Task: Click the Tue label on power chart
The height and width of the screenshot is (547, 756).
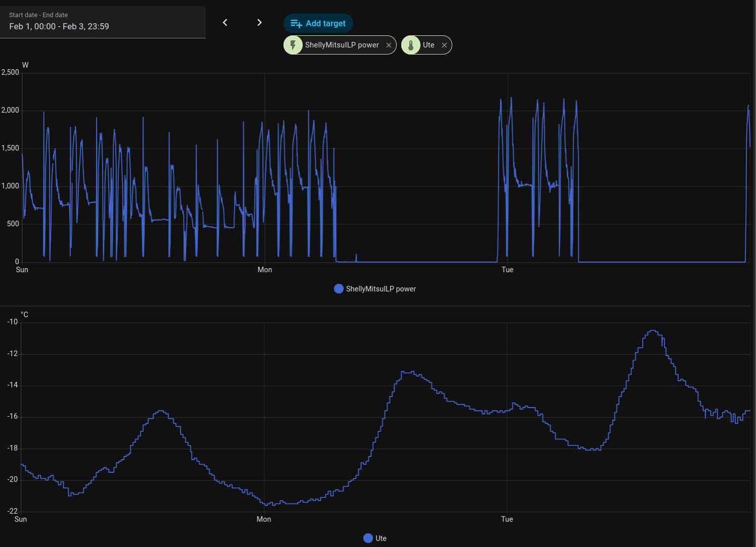Action: [507, 270]
